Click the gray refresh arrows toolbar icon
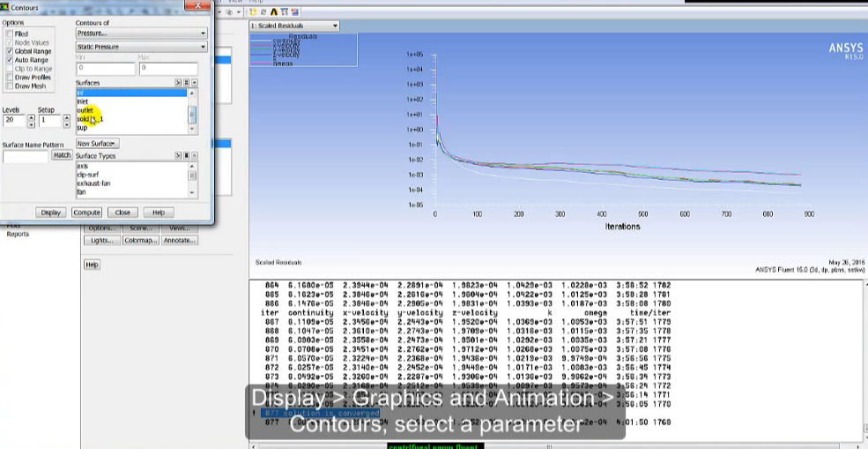The height and width of the screenshot is (449, 868). tap(263, 11)
